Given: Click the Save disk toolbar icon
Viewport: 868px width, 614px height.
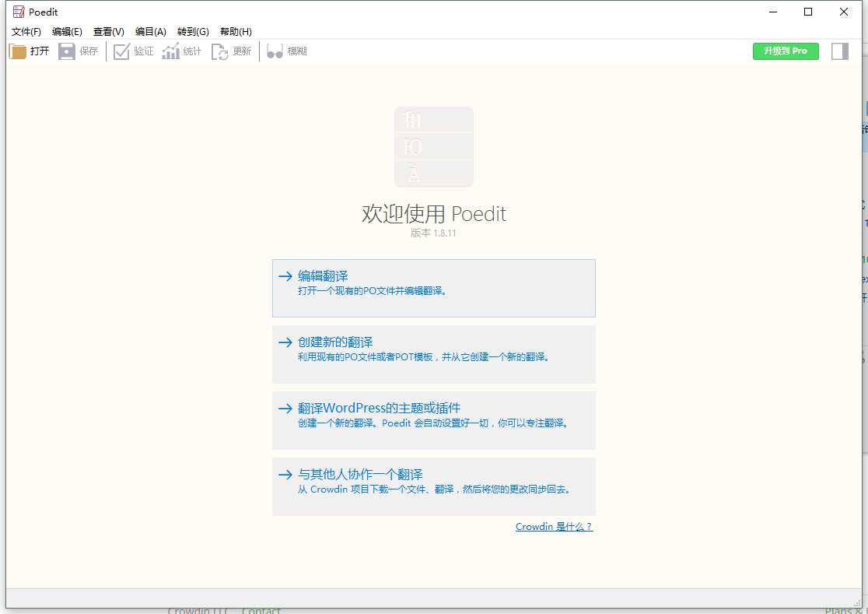Looking at the screenshot, I should pyautogui.click(x=66, y=51).
